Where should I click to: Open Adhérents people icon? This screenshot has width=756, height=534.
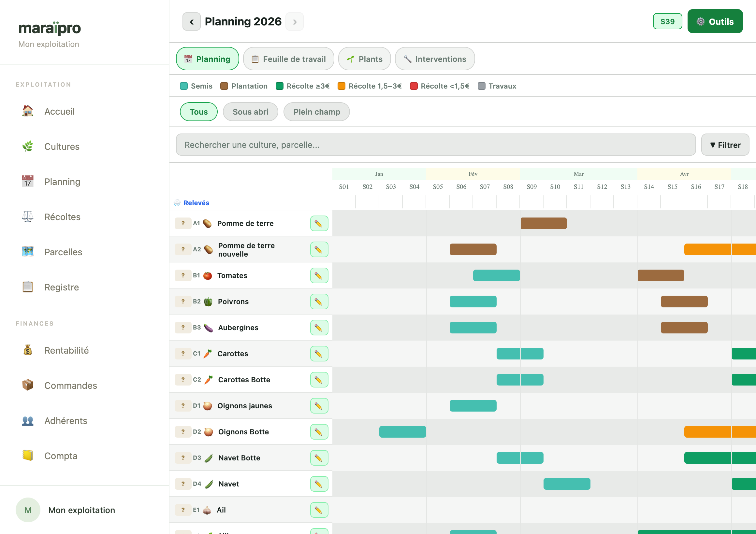coord(28,420)
